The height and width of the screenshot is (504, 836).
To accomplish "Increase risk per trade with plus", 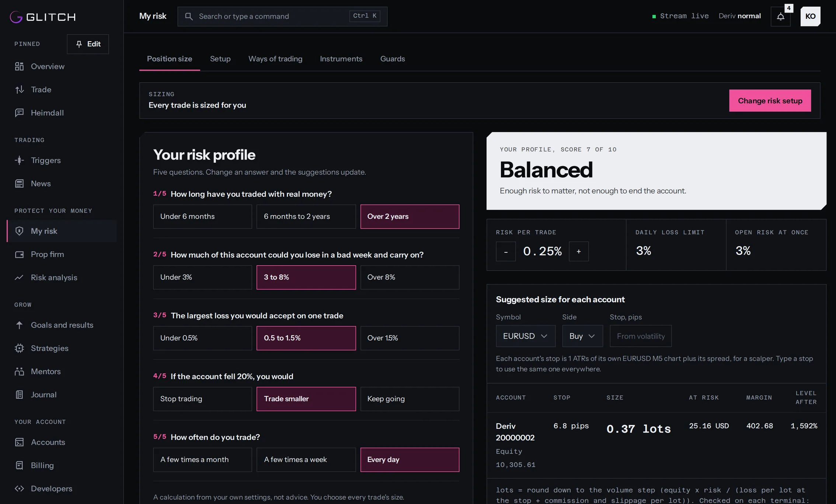I will point(579,252).
